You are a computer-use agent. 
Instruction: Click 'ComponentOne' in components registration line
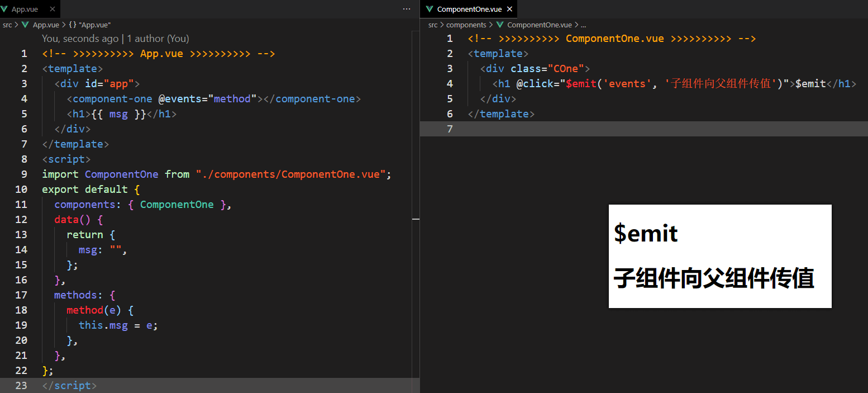point(177,205)
